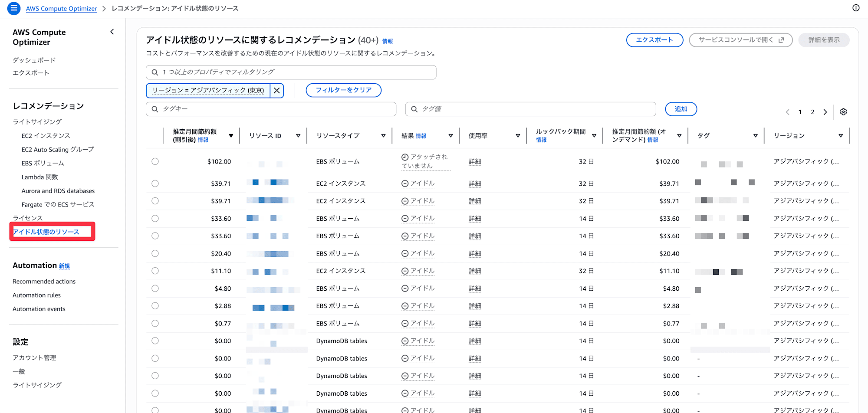
Task: Open Aurora and RDS databases recommendations
Action: [58, 191]
